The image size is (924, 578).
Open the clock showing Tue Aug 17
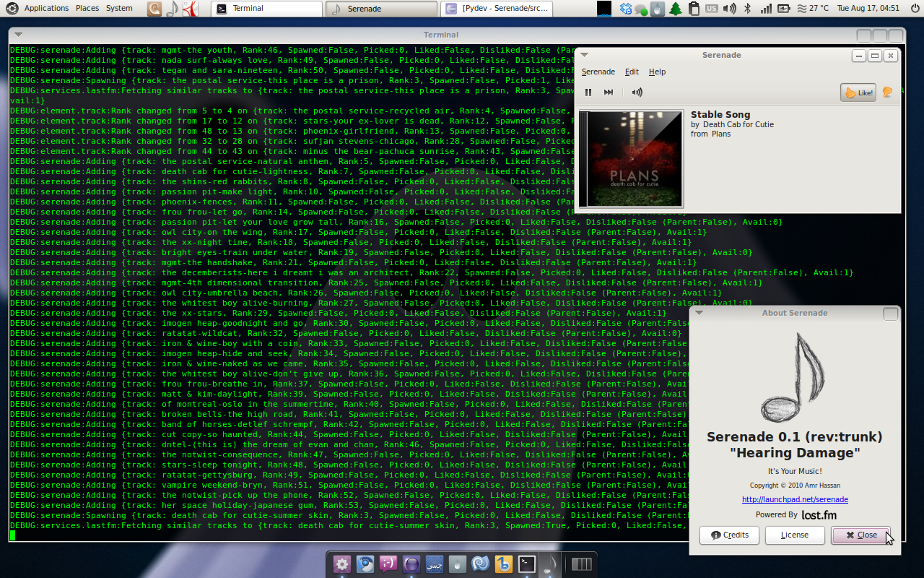[x=868, y=9]
